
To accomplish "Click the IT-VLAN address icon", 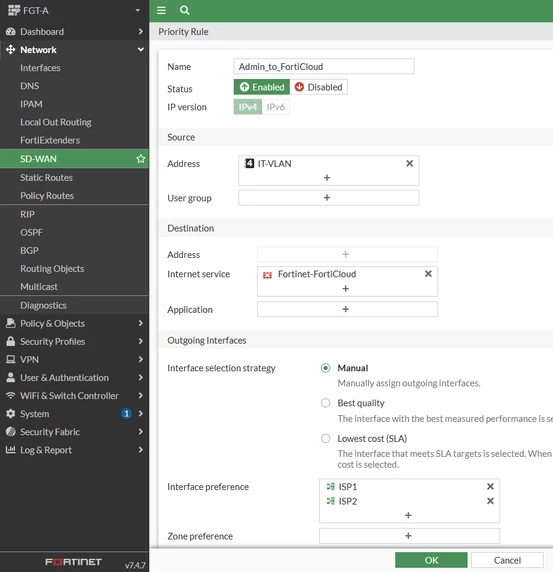I will click(x=249, y=163).
